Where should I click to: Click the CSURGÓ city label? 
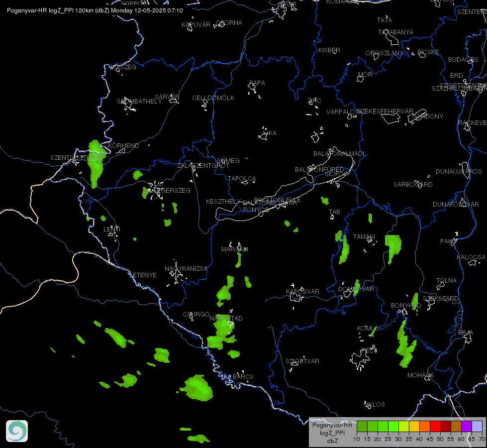[x=196, y=314]
